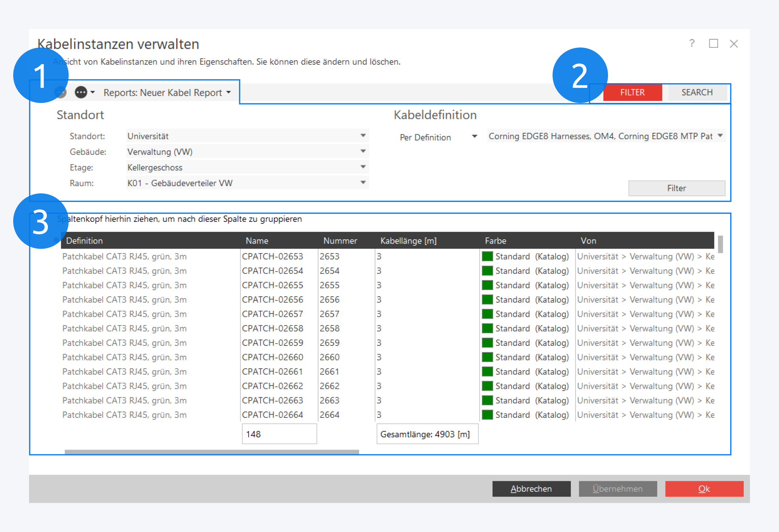The height and width of the screenshot is (532, 779).
Task: Sort by the Kabellänge [m] column header
Action: click(x=408, y=241)
